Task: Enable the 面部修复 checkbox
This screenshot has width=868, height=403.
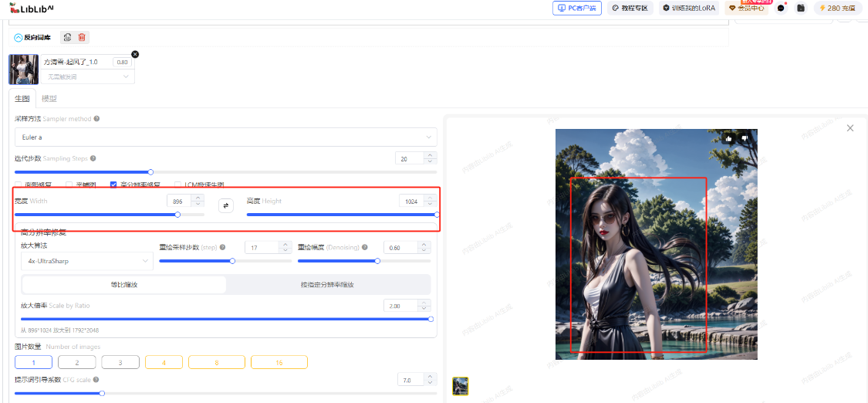Action: [x=19, y=185]
